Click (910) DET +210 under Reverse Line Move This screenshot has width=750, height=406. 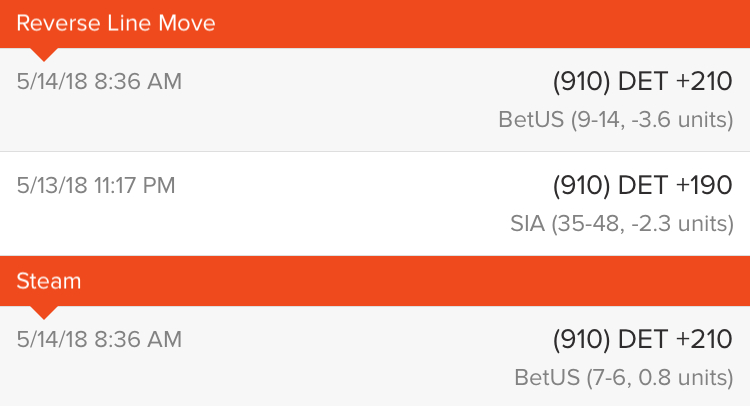click(642, 81)
